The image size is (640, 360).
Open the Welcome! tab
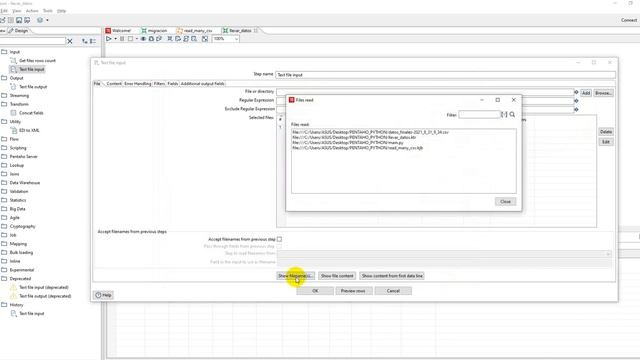(x=118, y=31)
